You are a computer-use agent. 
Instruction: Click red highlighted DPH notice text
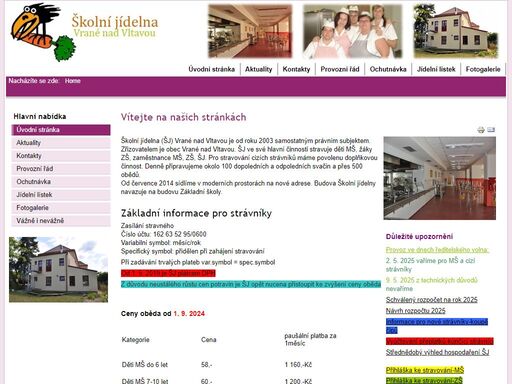tap(168, 273)
